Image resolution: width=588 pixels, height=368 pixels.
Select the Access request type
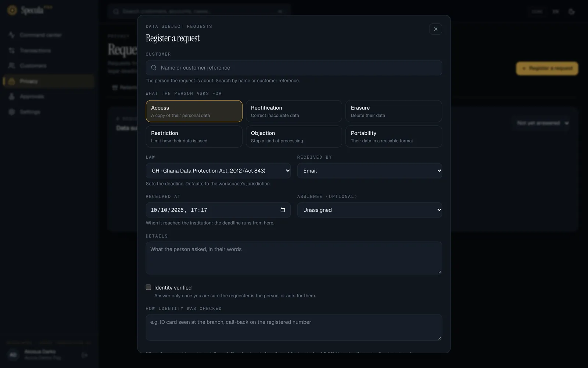[194, 111]
